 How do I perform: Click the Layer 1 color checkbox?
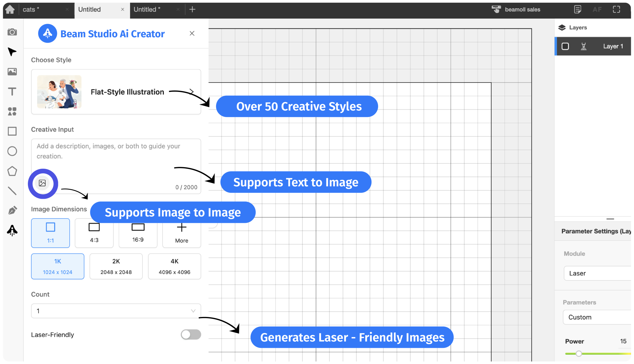tap(566, 46)
